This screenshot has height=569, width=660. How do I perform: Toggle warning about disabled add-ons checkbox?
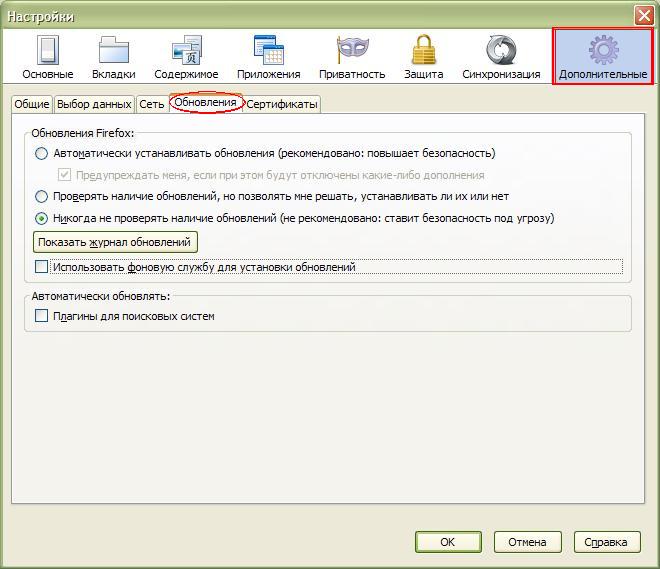pos(64,175)
